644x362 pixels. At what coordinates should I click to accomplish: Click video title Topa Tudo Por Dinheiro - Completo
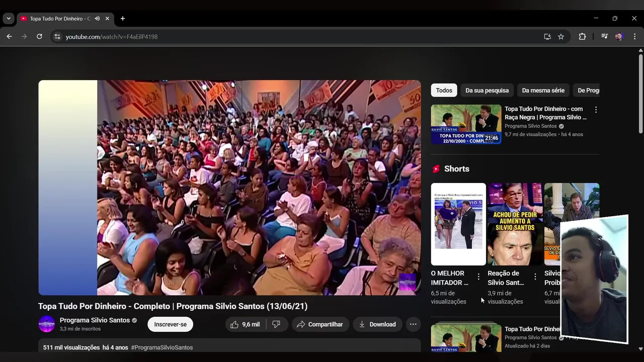173,306
